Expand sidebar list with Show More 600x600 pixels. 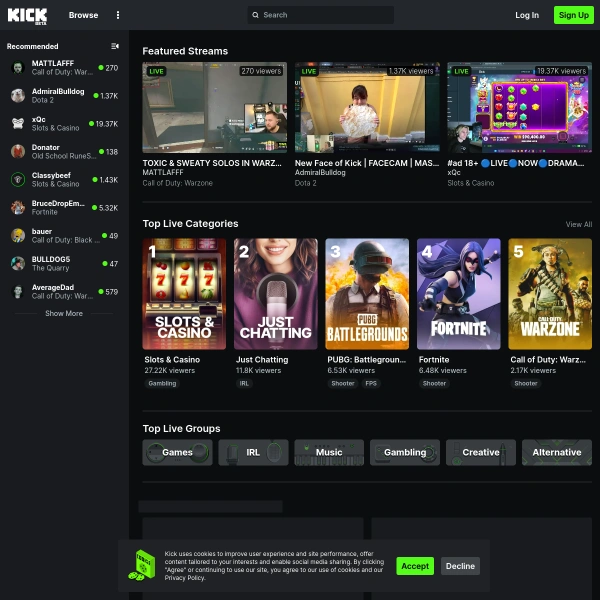click(64, 313)
